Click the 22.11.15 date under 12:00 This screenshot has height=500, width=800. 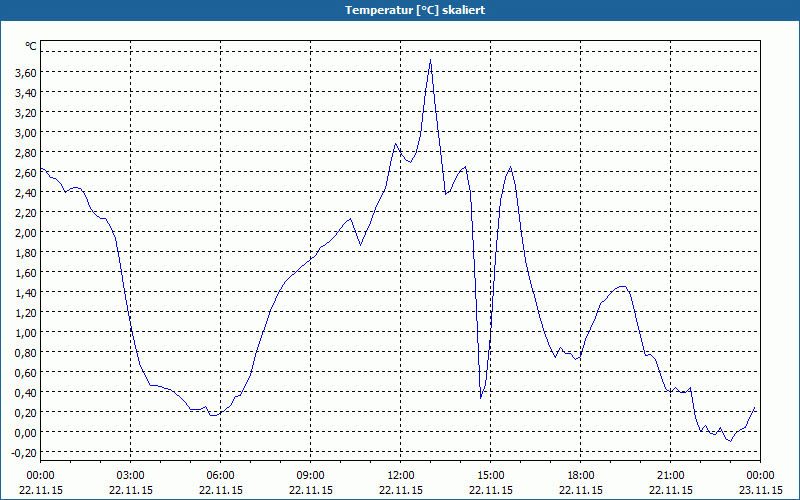[401, 490]
